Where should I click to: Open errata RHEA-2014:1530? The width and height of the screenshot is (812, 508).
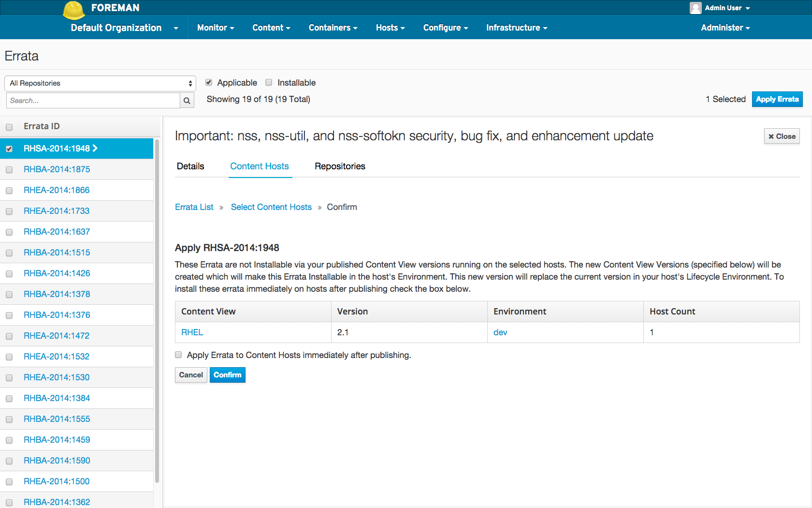point(57,377)
